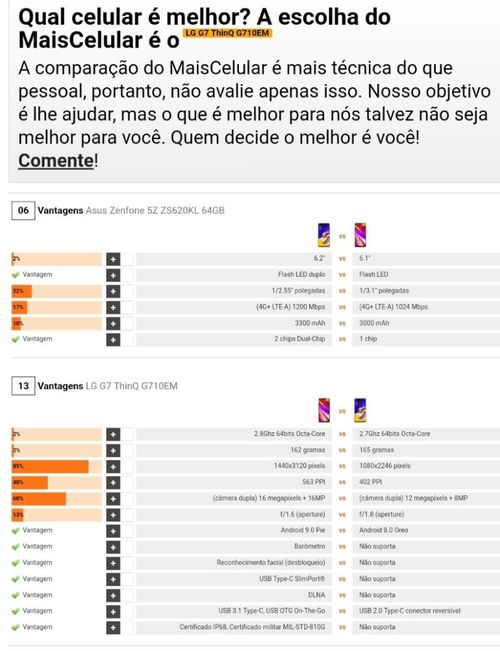This screenshot has width=500, height=651.
Task: Click green Vantagem checkmark for Barômetro row
Action: pyautogui.click(x=15, y=547)
